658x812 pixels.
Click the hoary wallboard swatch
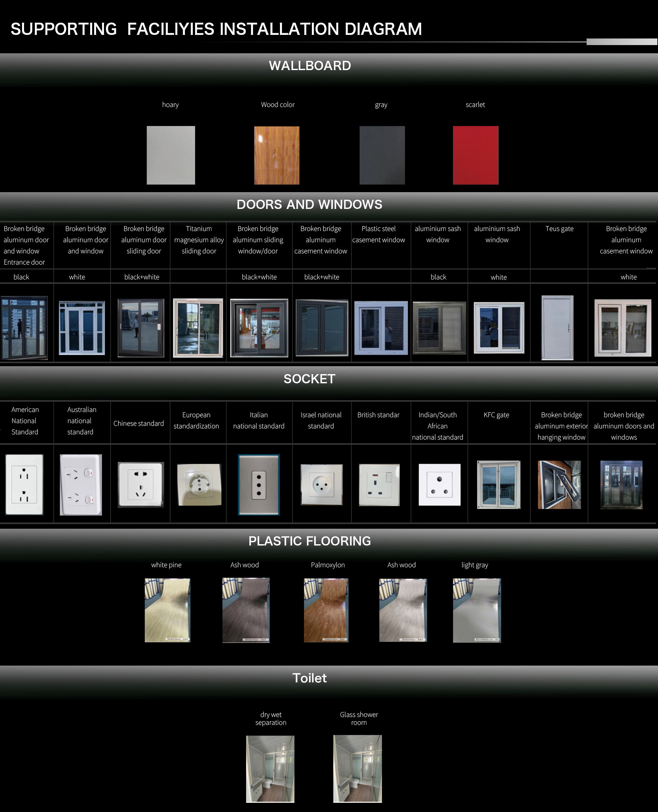tap(170, 155)
